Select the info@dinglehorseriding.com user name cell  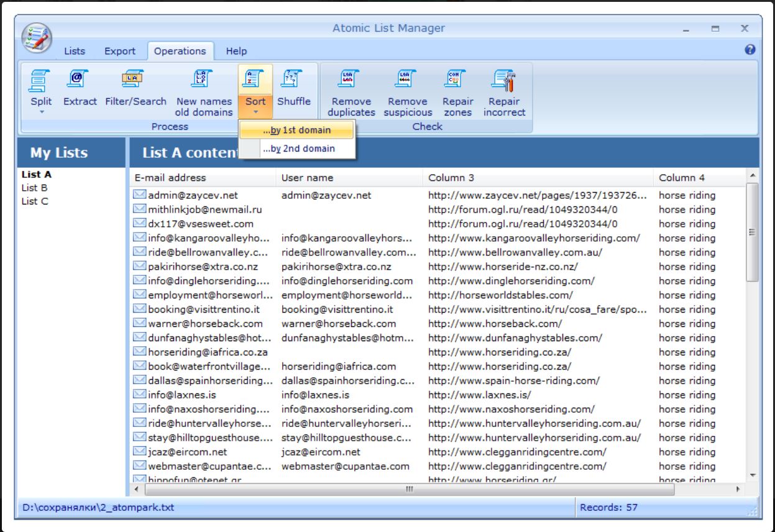pos(349,280)
